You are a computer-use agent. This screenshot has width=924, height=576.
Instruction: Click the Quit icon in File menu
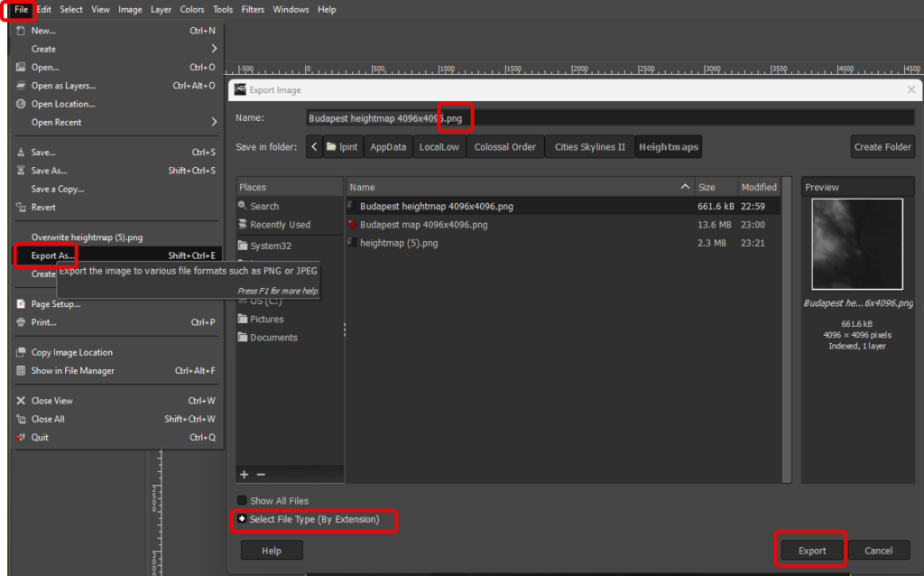pos(22,438)
